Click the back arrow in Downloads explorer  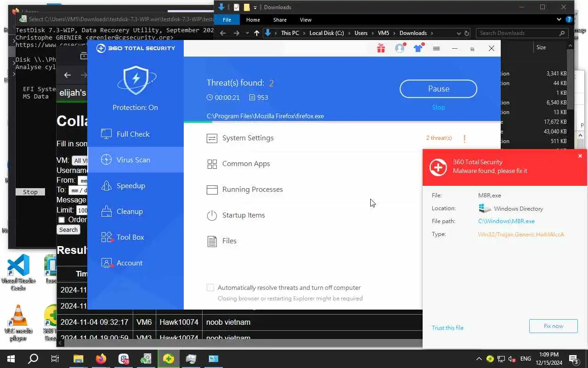point(223,33)
